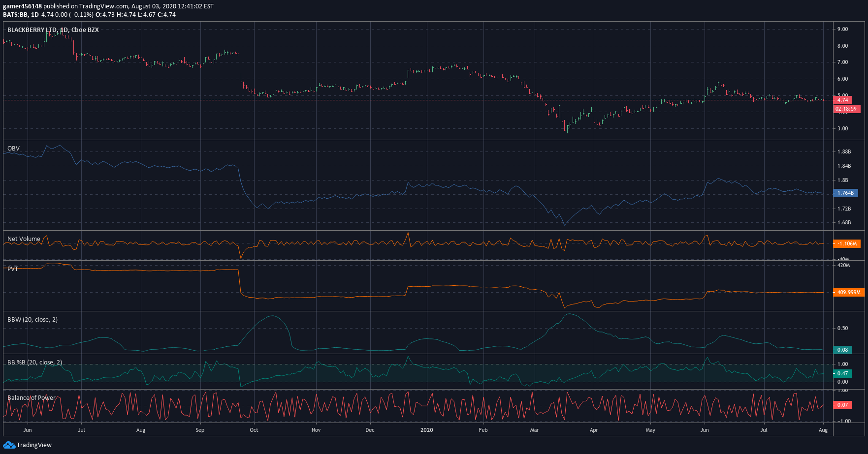Click the 0.07 Balance of Power tag
This screenshot has width=868, height=454.
pos(842,405)
